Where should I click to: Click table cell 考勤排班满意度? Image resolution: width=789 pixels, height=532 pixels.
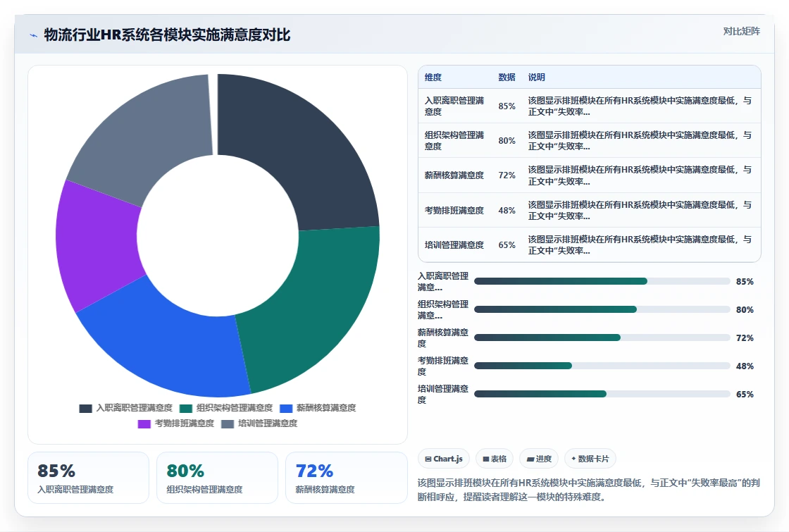point(454,211)
